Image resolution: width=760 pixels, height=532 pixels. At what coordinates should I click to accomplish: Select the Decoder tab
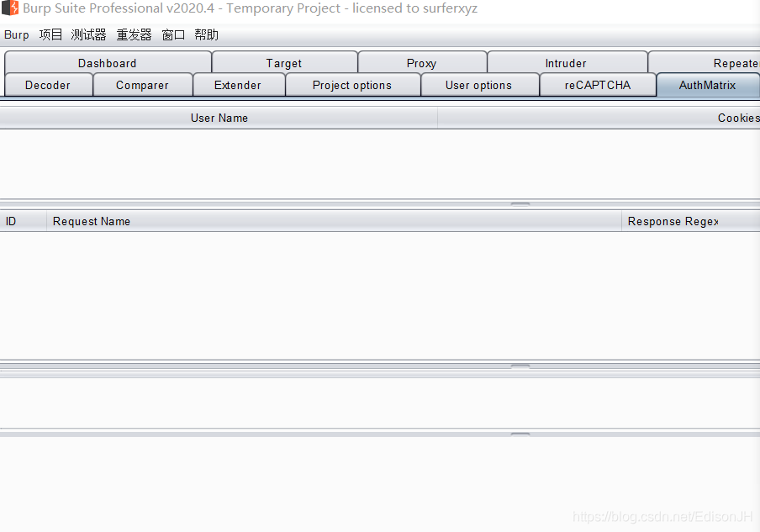[x=48, y=85]
